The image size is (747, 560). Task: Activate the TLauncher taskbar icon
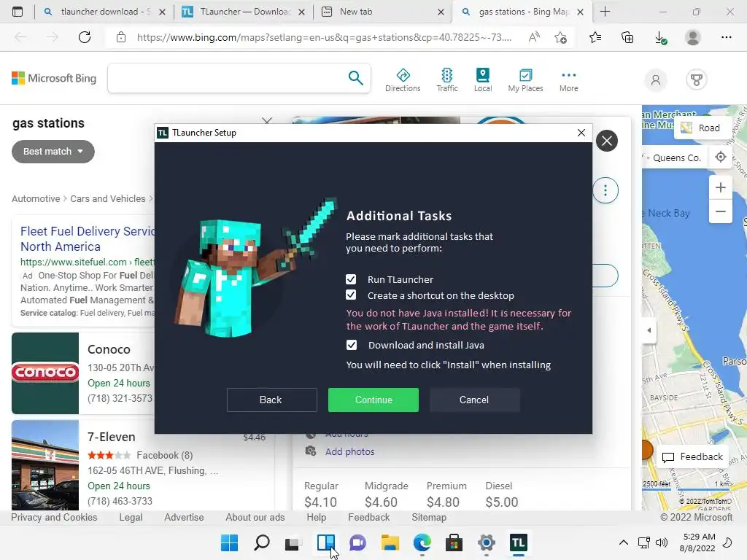click(x=519, y=542)
